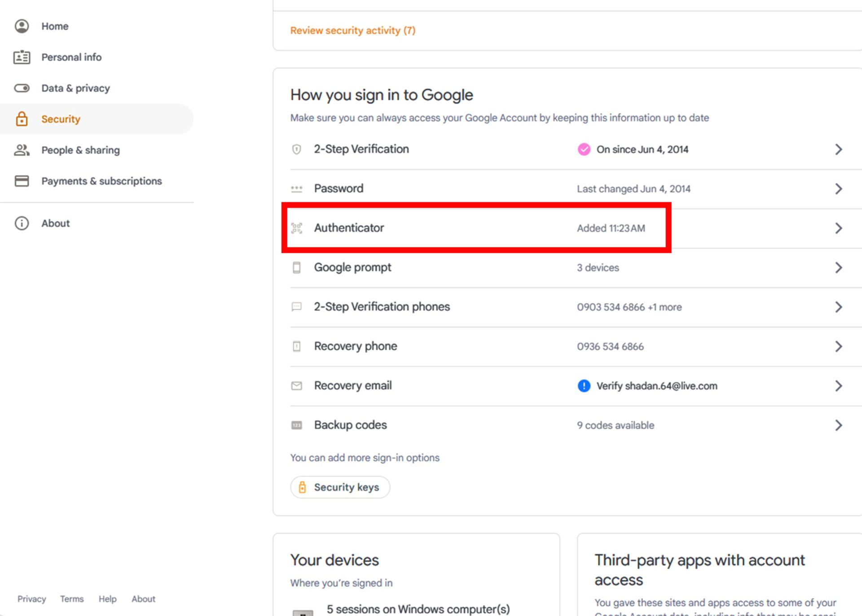Click "0903 534 6866 +1 more" text
This screenshot has width=862, height=616.
coord(629,307)
